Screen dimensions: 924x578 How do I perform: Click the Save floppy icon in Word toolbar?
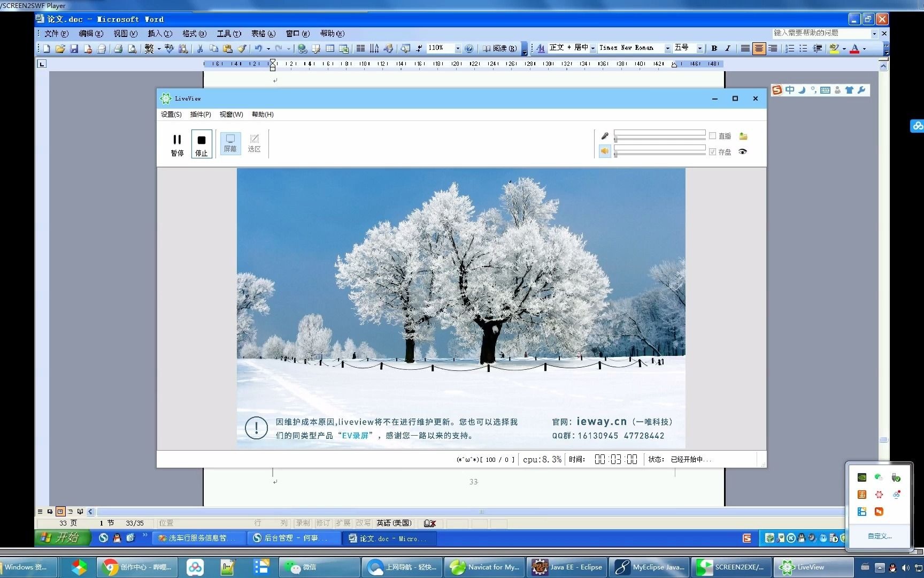click(74, 49)
